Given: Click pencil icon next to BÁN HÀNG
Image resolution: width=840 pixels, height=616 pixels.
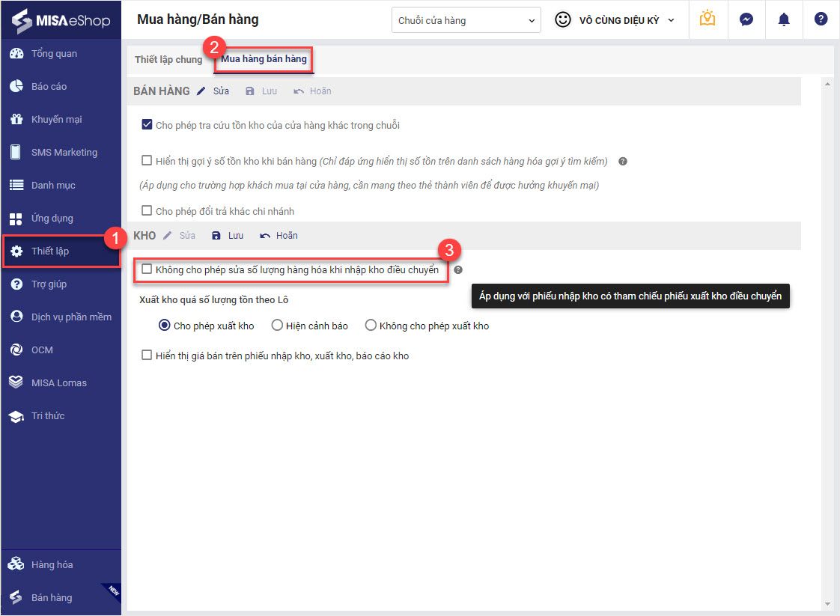Looking at the screenshot, I should point(201,91).
